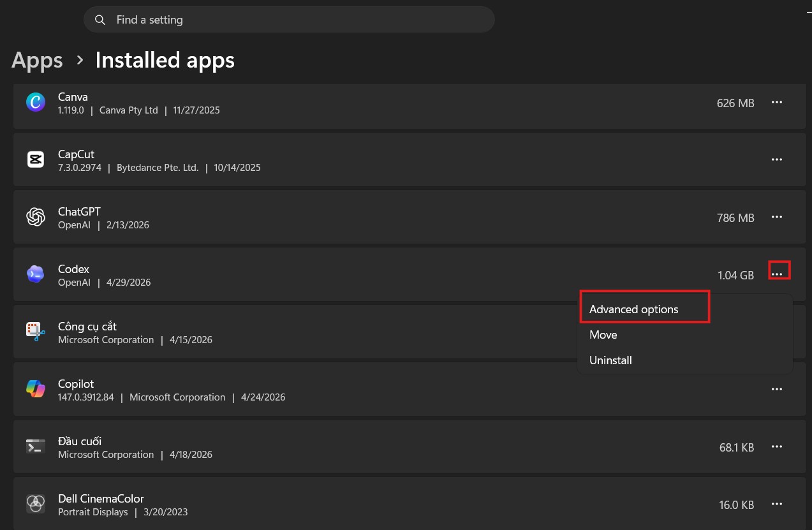Open the more options menu for Copilot
This screenshot has height=530, width=812.
pos(777,388)
